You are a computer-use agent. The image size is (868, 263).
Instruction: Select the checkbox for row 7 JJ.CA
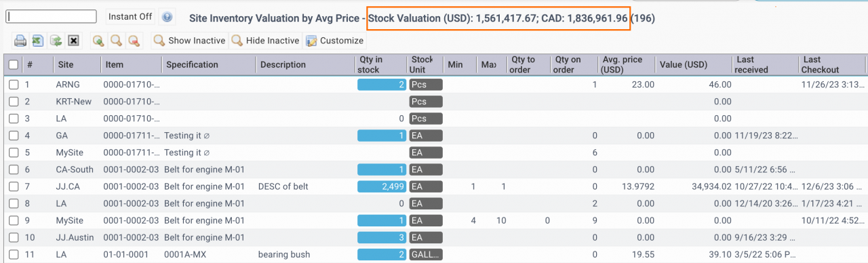tap(14, 186)
